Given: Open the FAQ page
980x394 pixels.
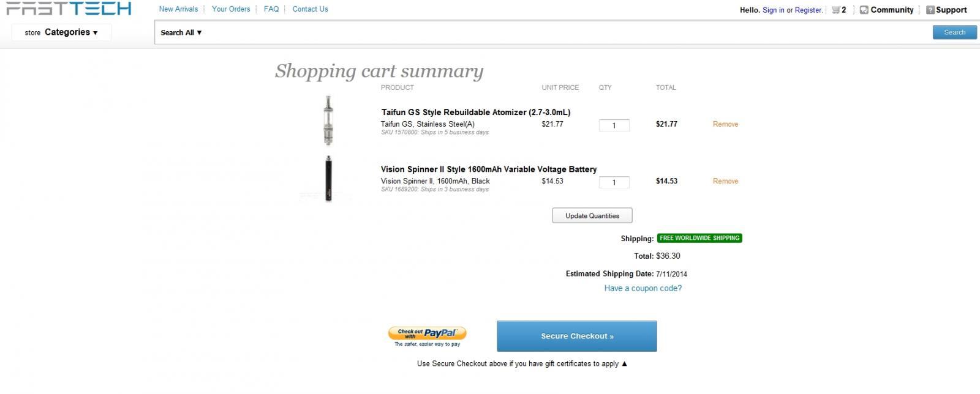Looking at the screenshot, I should 271,9.
